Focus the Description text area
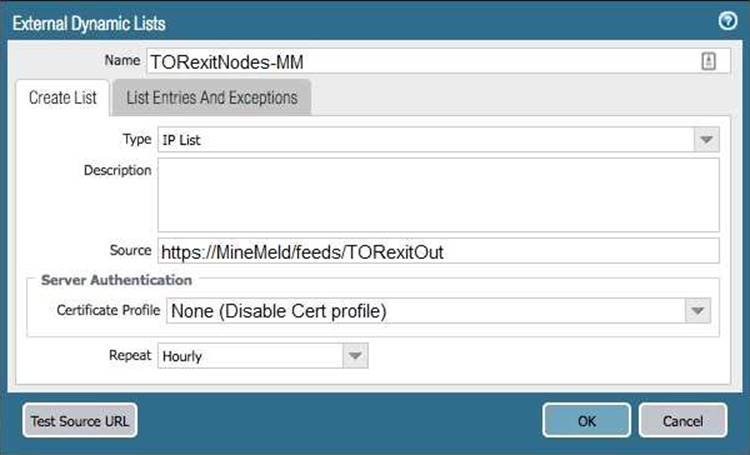 pyautogui.click(x=438, y=195)
